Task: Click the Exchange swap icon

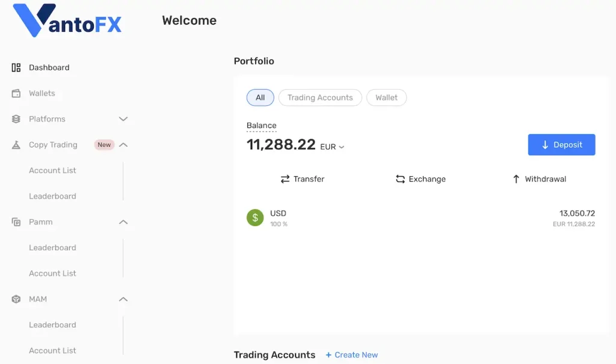Action: click(x=399, y=179)
